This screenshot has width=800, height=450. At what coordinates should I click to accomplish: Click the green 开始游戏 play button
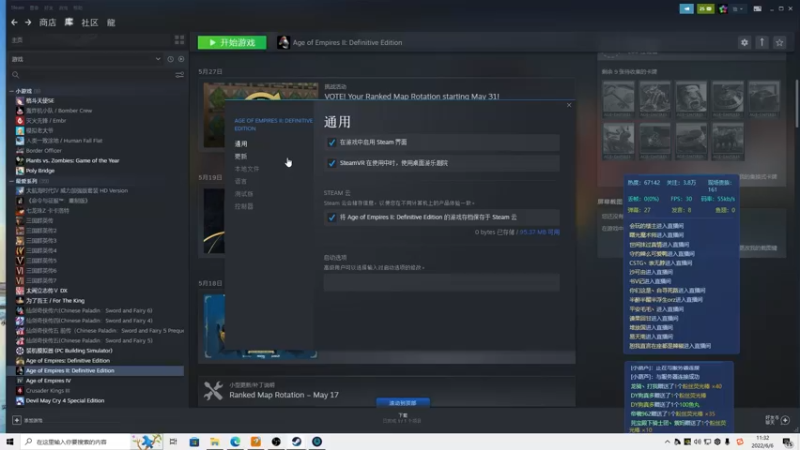232,42
